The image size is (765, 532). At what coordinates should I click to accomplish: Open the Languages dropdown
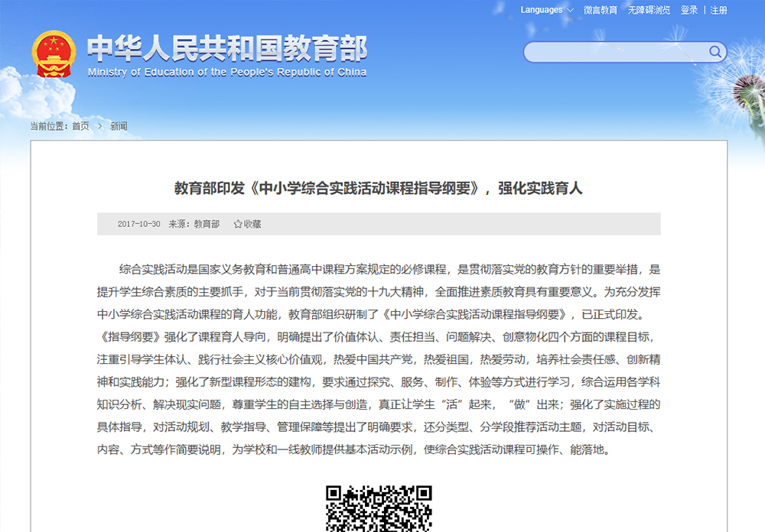(x=541, y=10)
